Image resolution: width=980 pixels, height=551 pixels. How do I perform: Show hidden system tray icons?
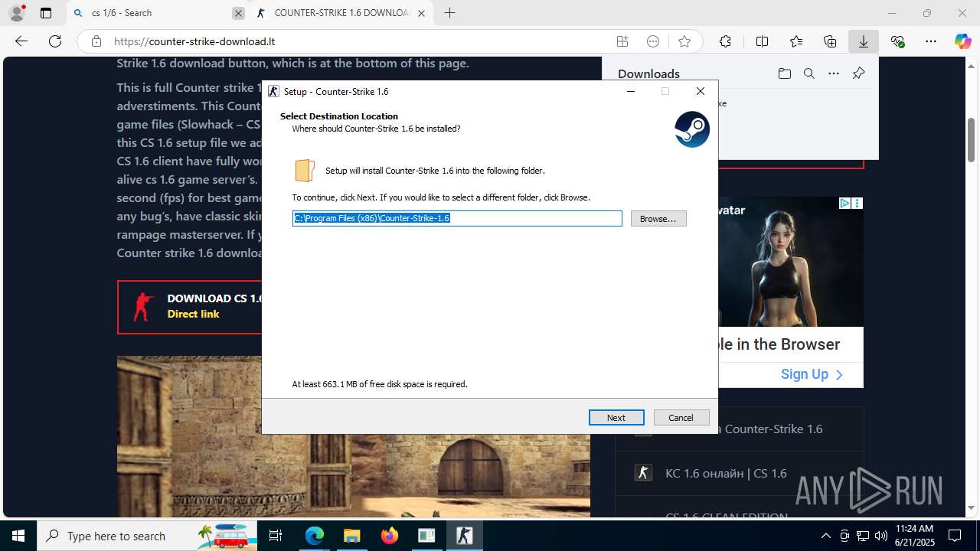(x=825, y=536)
